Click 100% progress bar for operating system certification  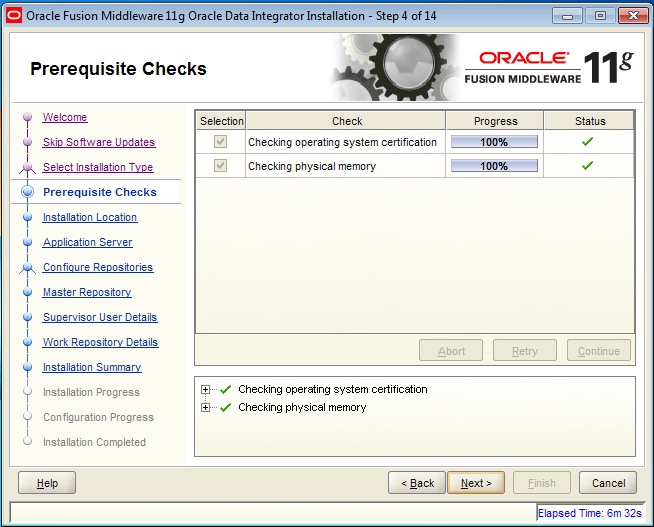coord(494,142)
